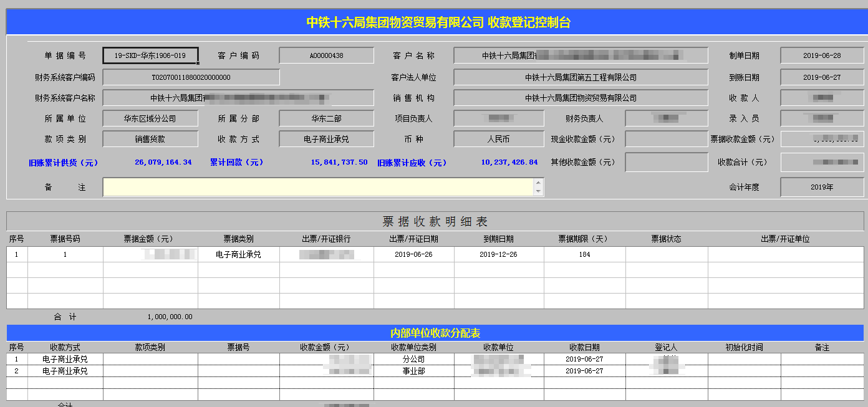Click the 分公司 cell in allocation row 1

tap(413, 360)
